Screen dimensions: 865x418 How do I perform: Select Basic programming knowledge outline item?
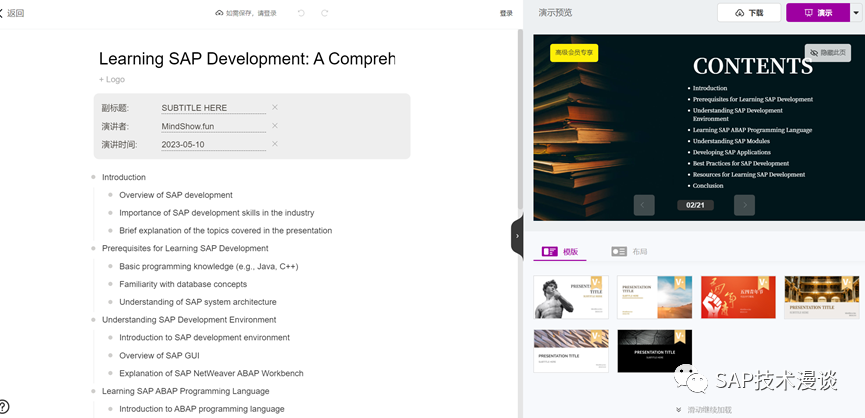(209, 266)
